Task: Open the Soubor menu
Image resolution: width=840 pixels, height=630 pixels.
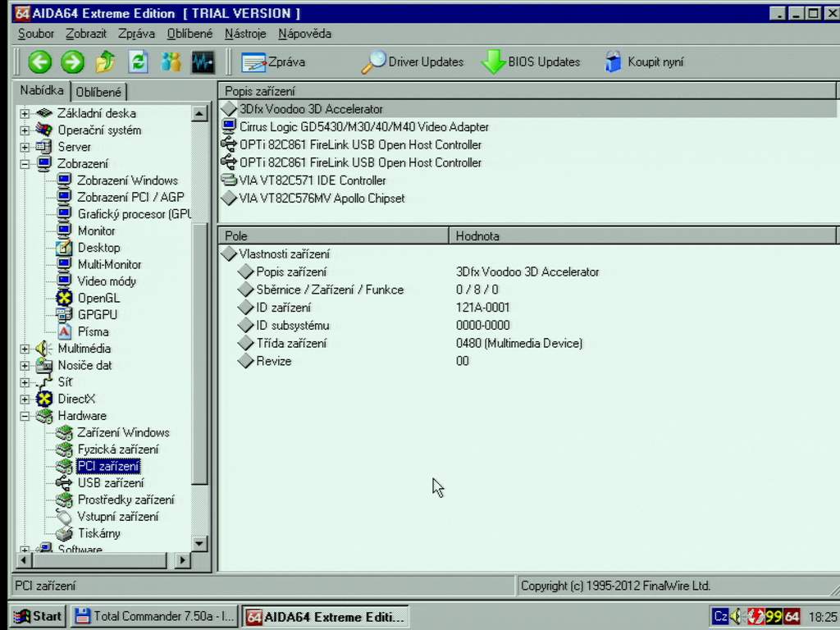Action: [x=36, y=34]
